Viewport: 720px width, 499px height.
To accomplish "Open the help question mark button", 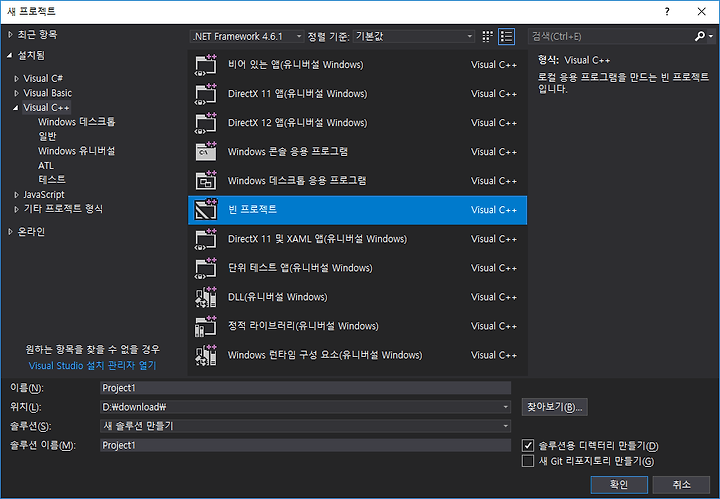I will point(667,11).
